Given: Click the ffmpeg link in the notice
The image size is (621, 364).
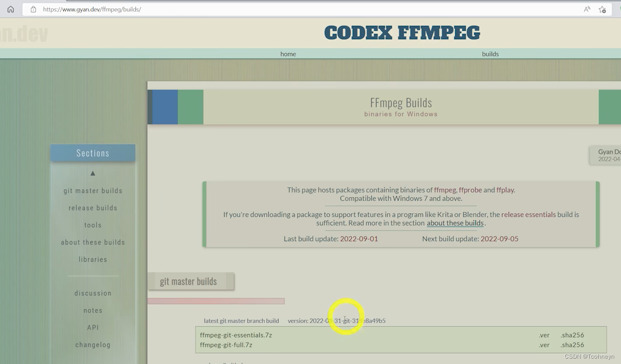Looking at the screenshot, I should tap(445, 190).
